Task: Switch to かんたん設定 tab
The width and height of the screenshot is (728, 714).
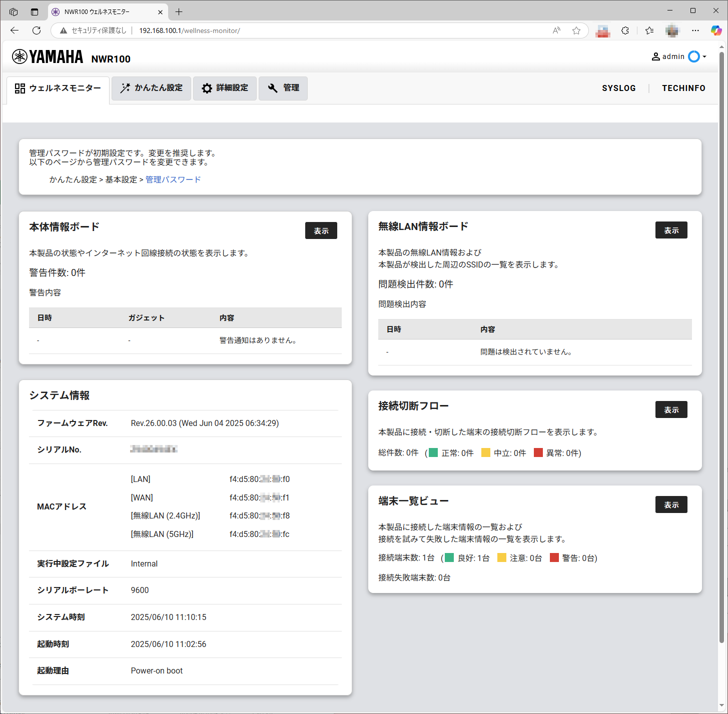Action: point(151,88)
